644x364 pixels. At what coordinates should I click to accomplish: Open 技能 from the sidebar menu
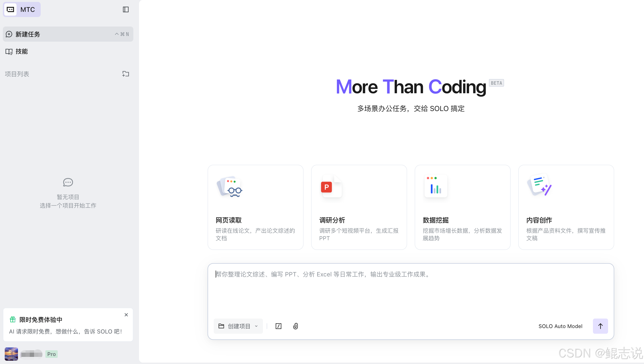(x=22, y=51)
